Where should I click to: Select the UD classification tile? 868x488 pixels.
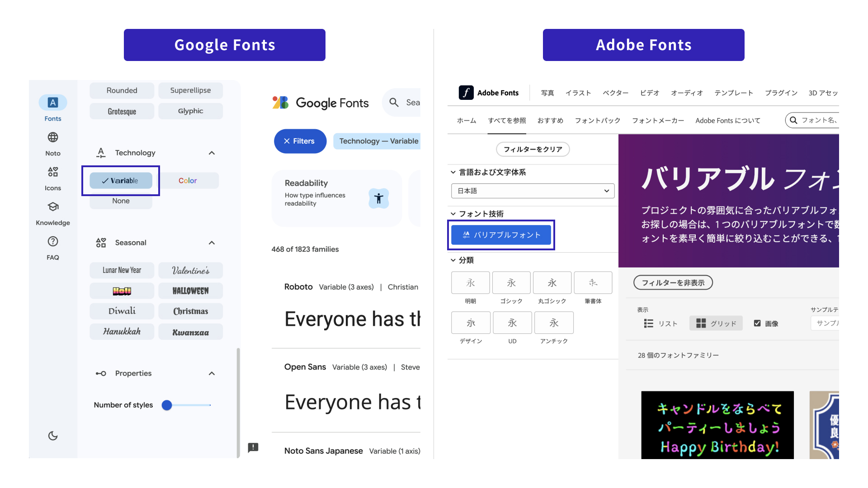tap(512, 323)
